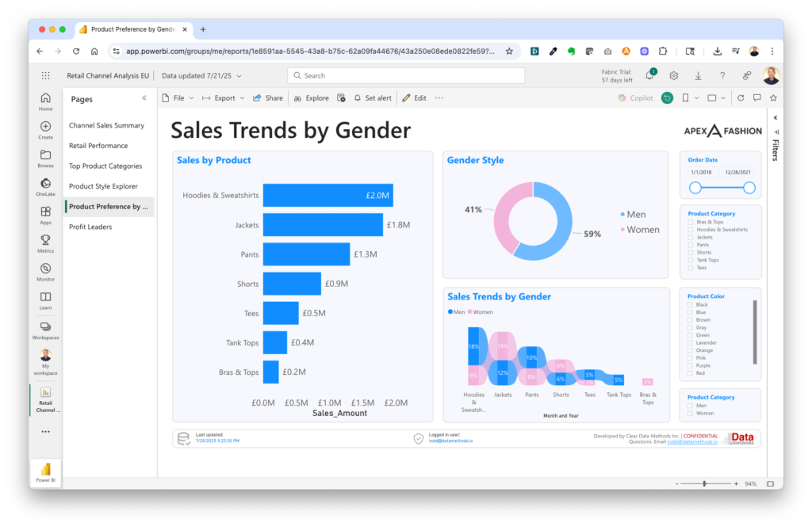
Task: Tick the Lavender product color checkbox
Action: coord(691,343)
